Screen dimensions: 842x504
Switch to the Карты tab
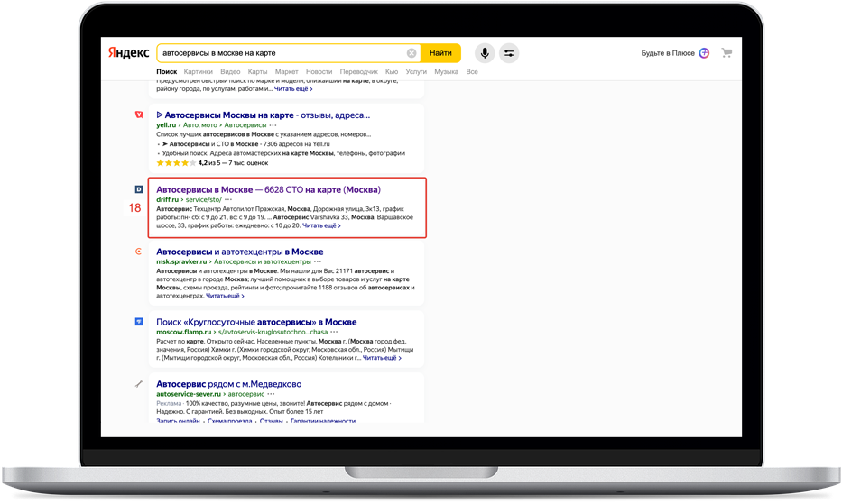(x=257, y=71)
